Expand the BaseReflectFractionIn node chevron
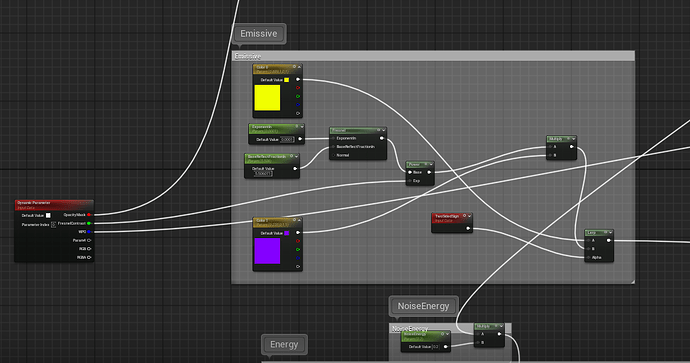 (297, 157)
